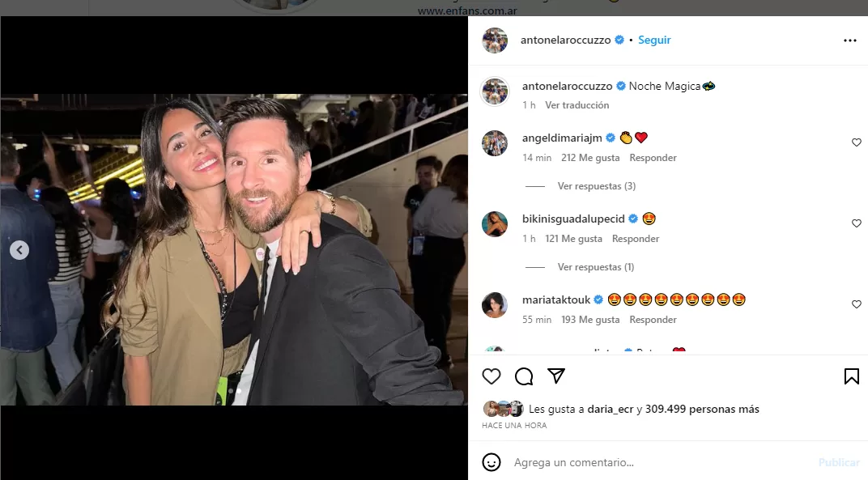Like the post with the heart icon
The width and height of the screenshot is (868, 480).
(x=491, y=376)
